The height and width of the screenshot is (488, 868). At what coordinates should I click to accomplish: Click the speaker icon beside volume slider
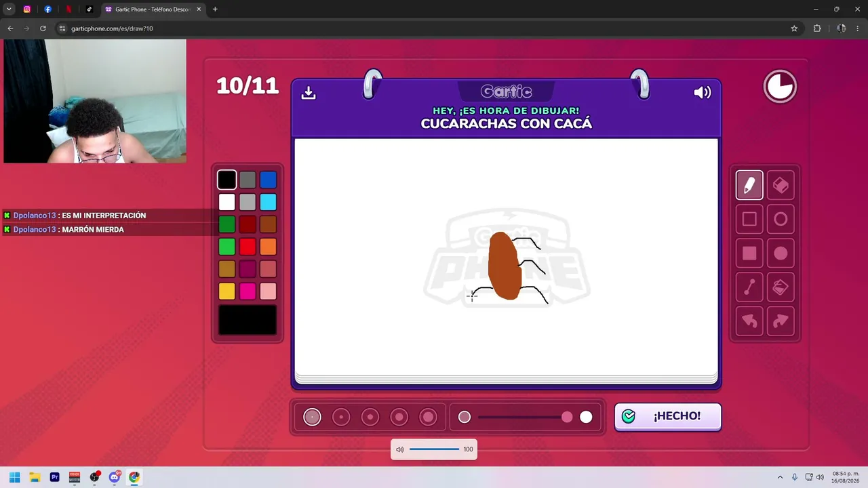[400, 449]
